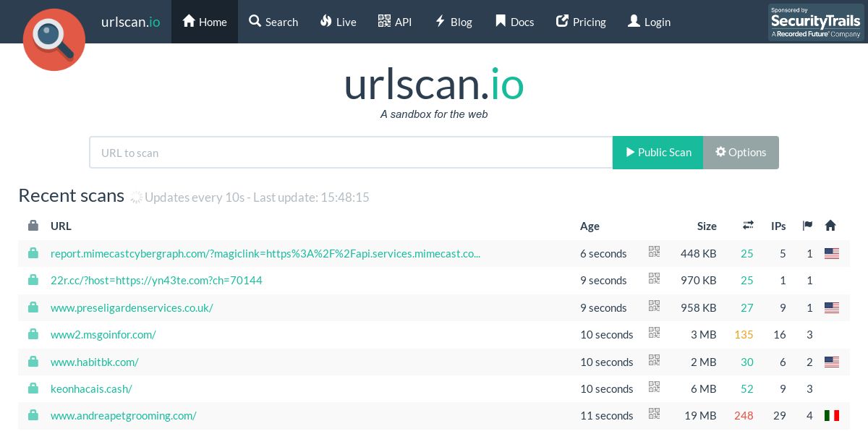The width and height of the screenshot is (868, 434).
Task: Click the spinning update indicator icon
Action: [136, 197]
